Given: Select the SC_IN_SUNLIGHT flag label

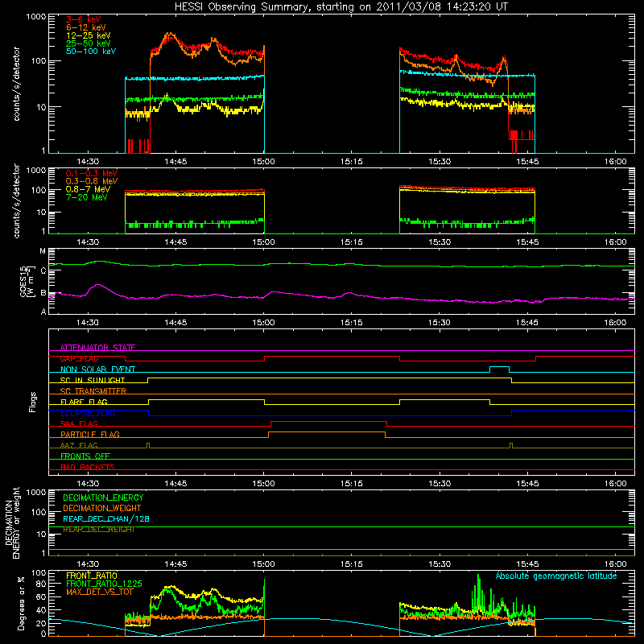Looking at the screenshot, I should (93, 380).
